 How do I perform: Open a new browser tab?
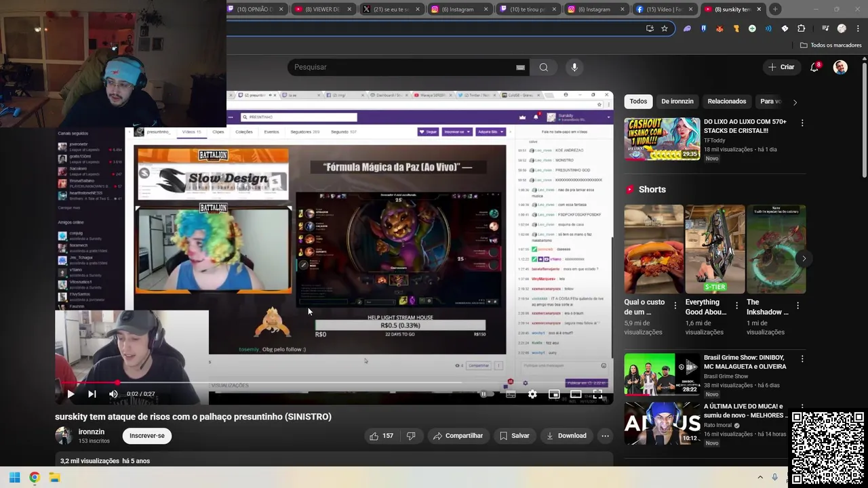(775, 9)
